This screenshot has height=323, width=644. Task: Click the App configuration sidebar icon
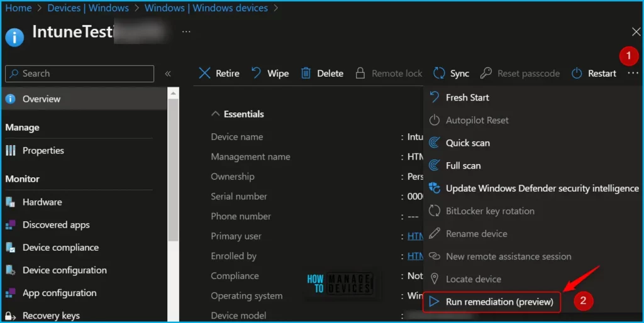point(10,293)
